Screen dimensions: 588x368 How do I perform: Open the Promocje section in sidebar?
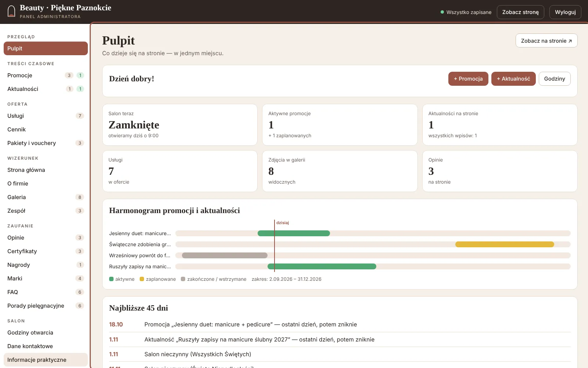pyautogui.click(x=46, y=75)
